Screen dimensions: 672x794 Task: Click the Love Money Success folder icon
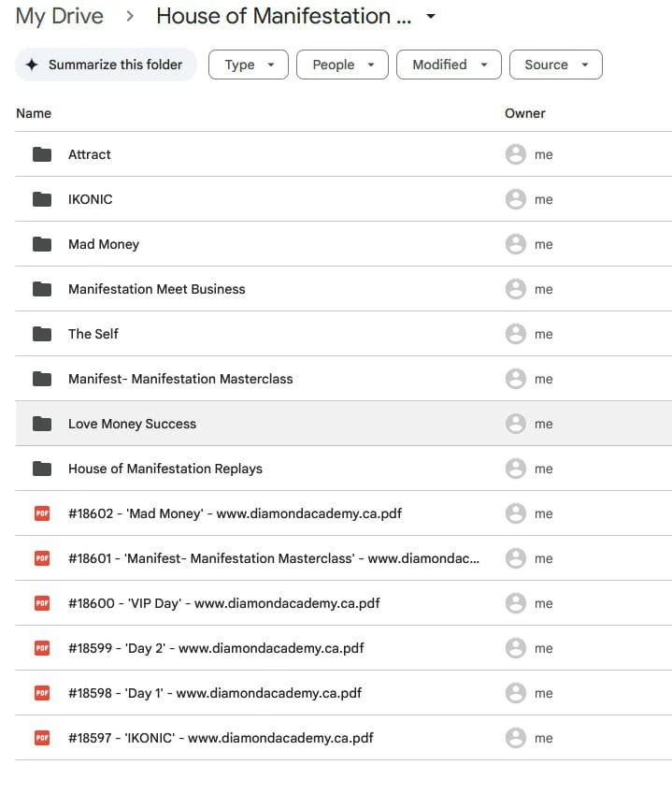[x=42, y=424]
